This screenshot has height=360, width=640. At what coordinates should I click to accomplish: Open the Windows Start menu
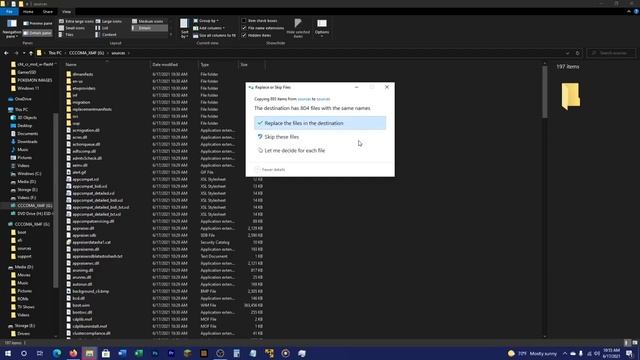click(x=7, y=353)
